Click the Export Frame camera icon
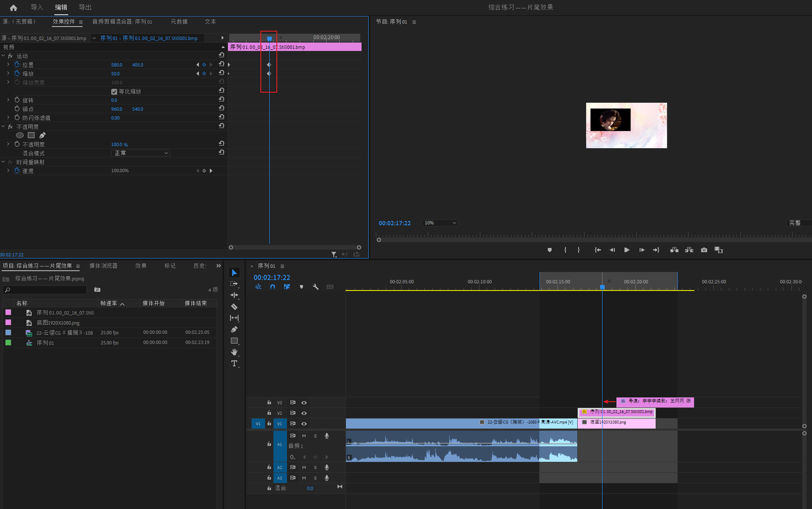Image resolution: width=812 pixels, height=509 pixels. [x=704, y=250]
